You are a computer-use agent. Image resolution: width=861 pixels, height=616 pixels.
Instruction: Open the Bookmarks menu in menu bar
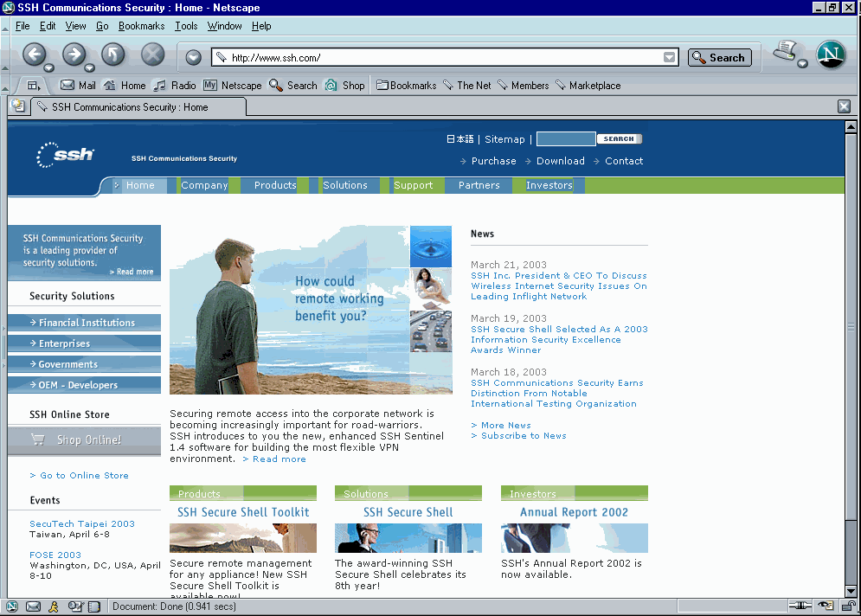click(x=141, y=26)
